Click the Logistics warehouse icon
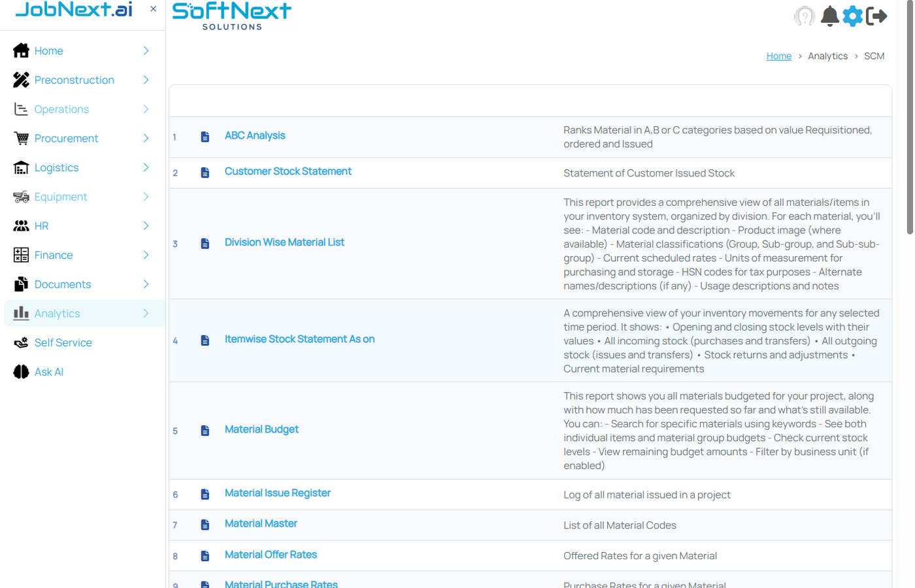 [x=20, y=168]
